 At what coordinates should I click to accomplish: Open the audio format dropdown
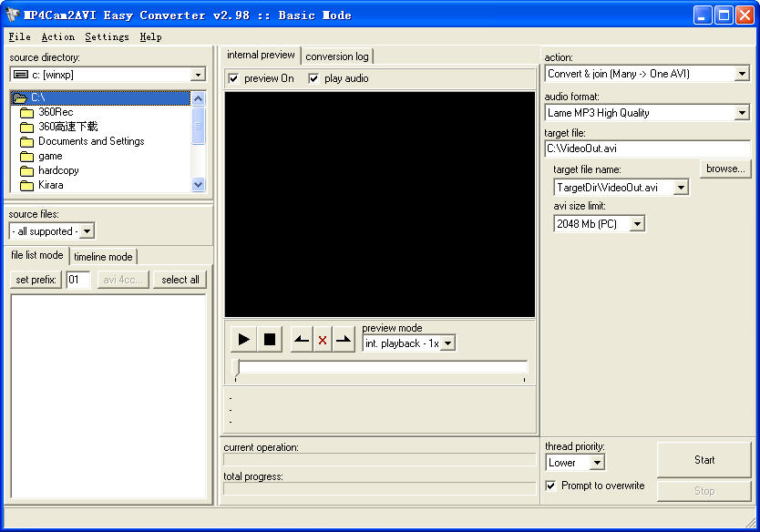(742, 113)
